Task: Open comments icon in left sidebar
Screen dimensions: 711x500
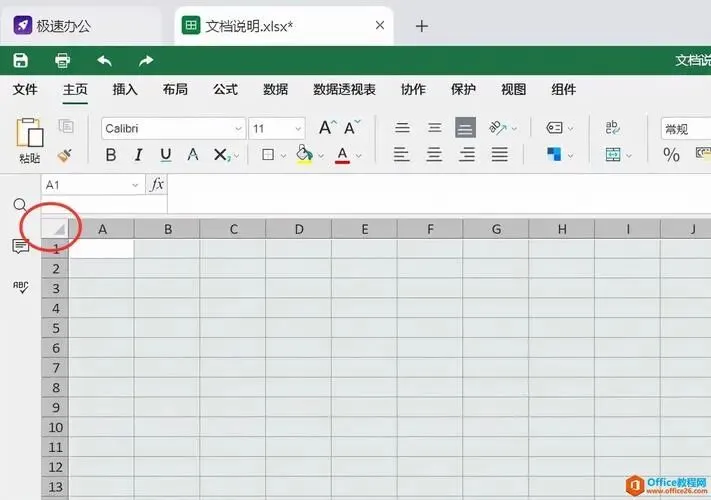Action: (20, 246)
